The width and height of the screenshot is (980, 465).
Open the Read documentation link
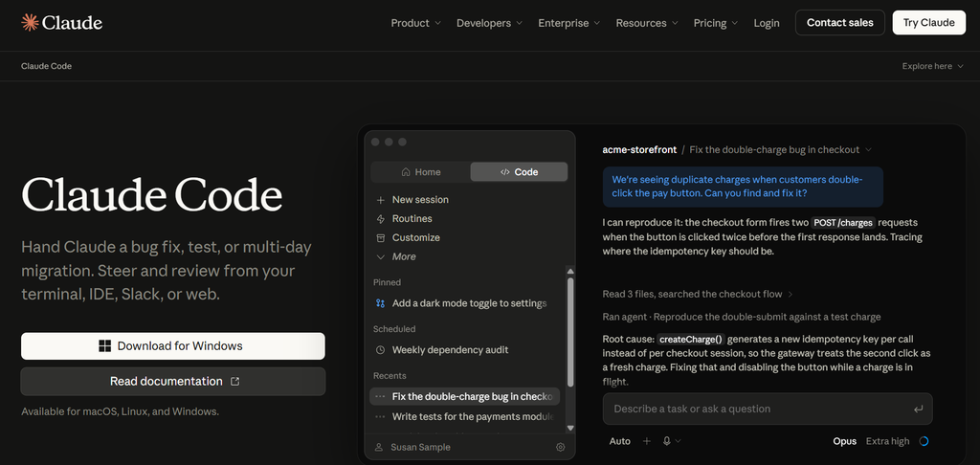click(173, 381)
